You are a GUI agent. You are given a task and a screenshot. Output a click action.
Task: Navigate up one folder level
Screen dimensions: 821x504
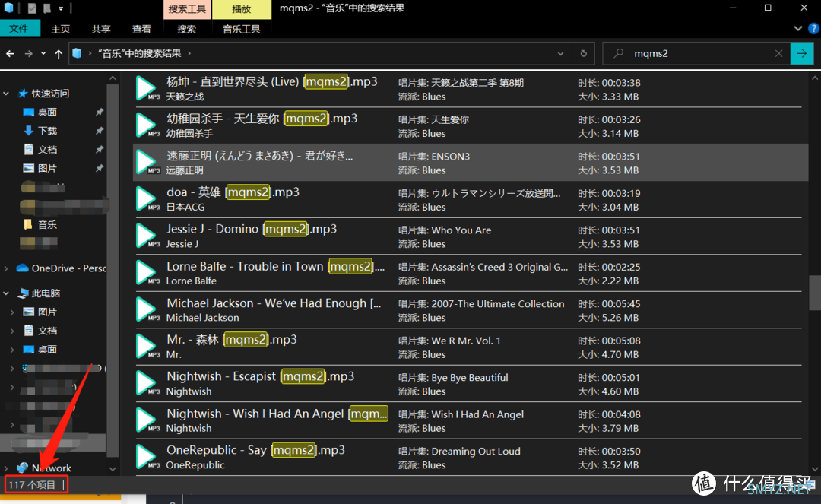coord(58,53)
